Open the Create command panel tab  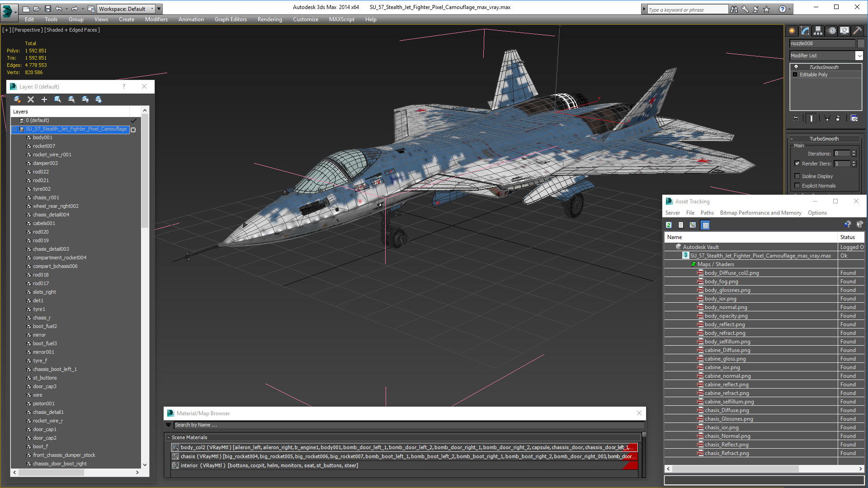(x=792, y=31)
